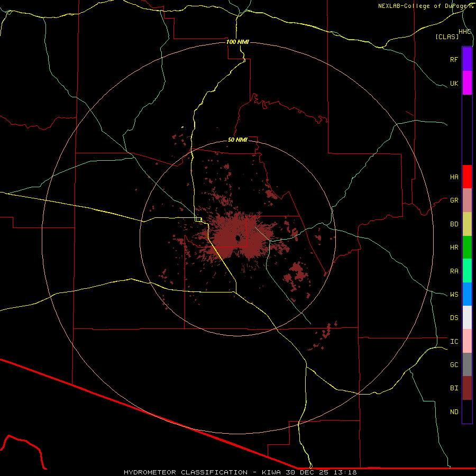Click the BI legend label

[x=454, y=388]
